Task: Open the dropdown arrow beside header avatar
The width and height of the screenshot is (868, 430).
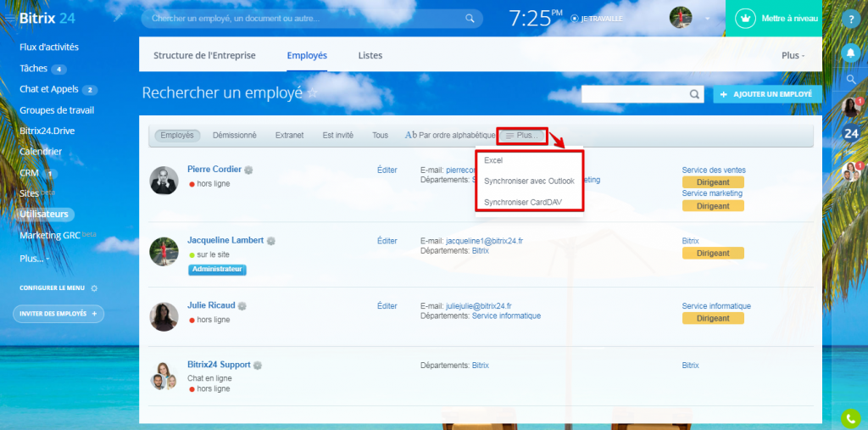Action: 707,19
